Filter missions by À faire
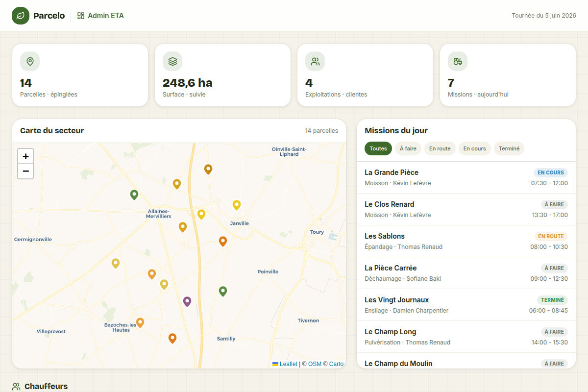 click(408, 148)
